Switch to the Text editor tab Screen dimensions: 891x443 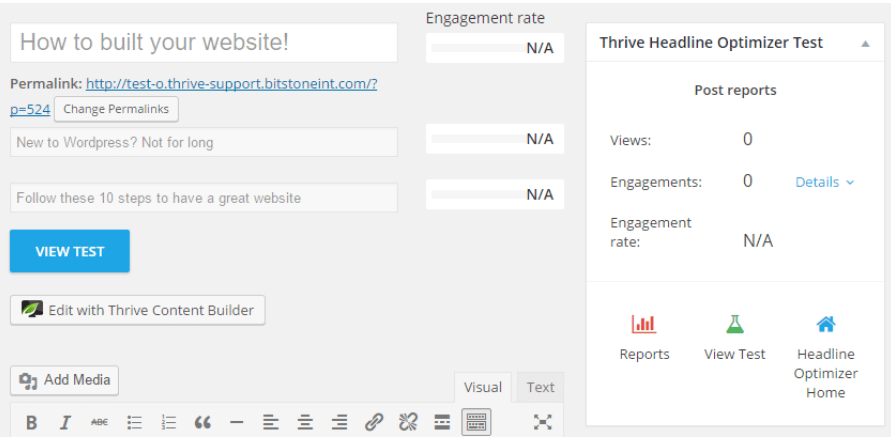pyautogui.click(x=540, y=387)
